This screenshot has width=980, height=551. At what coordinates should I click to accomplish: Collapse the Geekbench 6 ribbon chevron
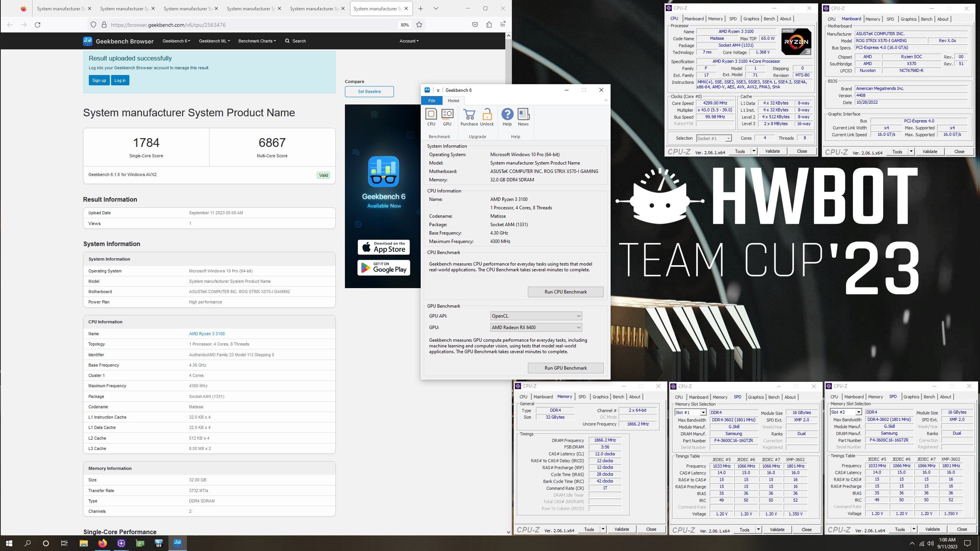click(606, 100)
